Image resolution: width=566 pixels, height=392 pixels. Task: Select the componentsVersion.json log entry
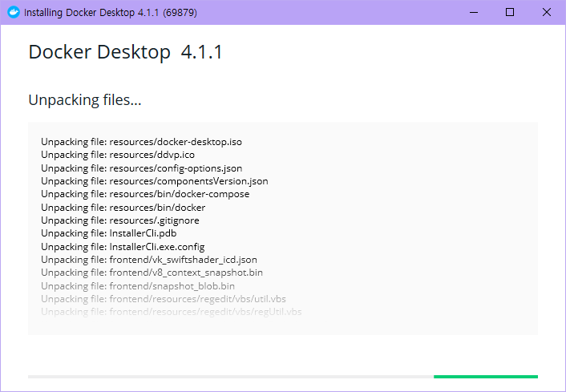[154, 181]
